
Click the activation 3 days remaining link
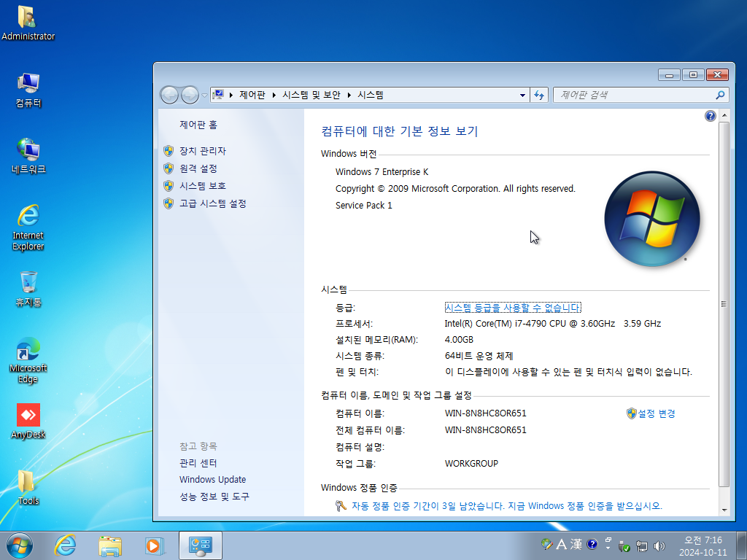(x=507, y=506)
